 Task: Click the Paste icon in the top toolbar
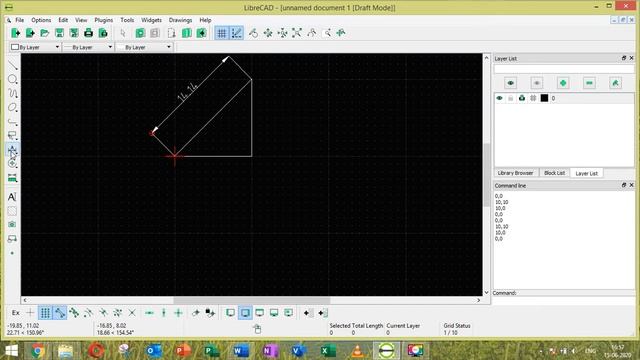[201, 33]
